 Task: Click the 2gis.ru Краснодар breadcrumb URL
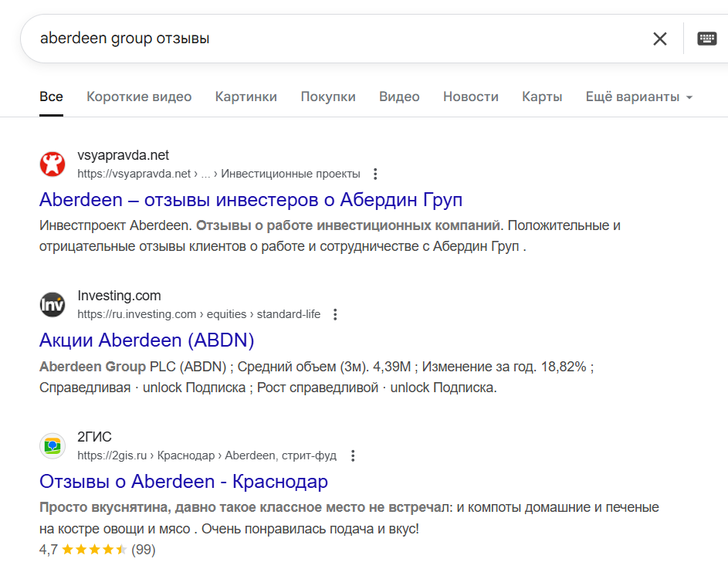(x=207, y=456)
